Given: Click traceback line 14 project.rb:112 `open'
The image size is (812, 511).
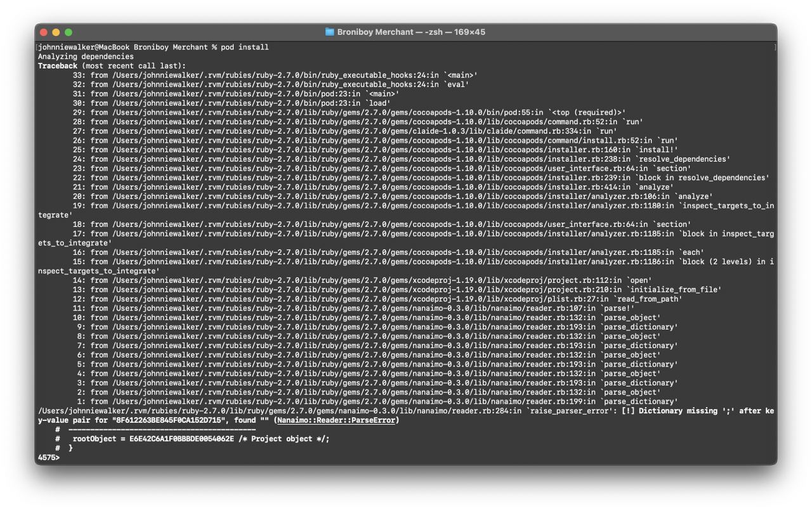Looking at the screenshot, I should 362,280.
